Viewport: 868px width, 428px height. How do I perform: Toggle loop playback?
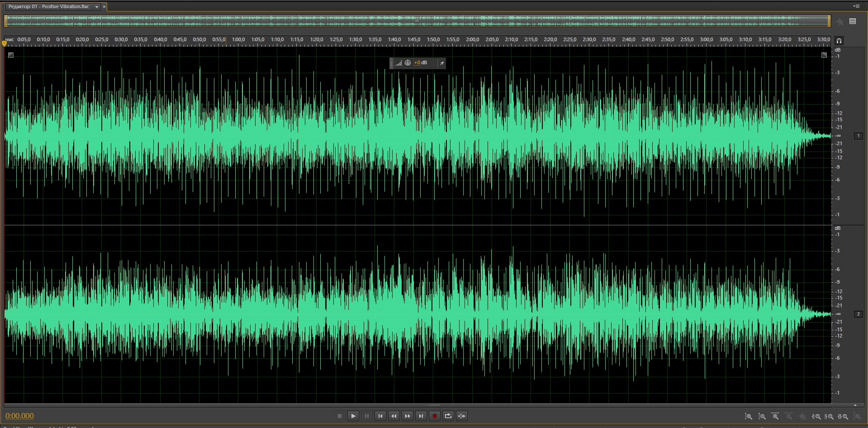tap(448, 416)
